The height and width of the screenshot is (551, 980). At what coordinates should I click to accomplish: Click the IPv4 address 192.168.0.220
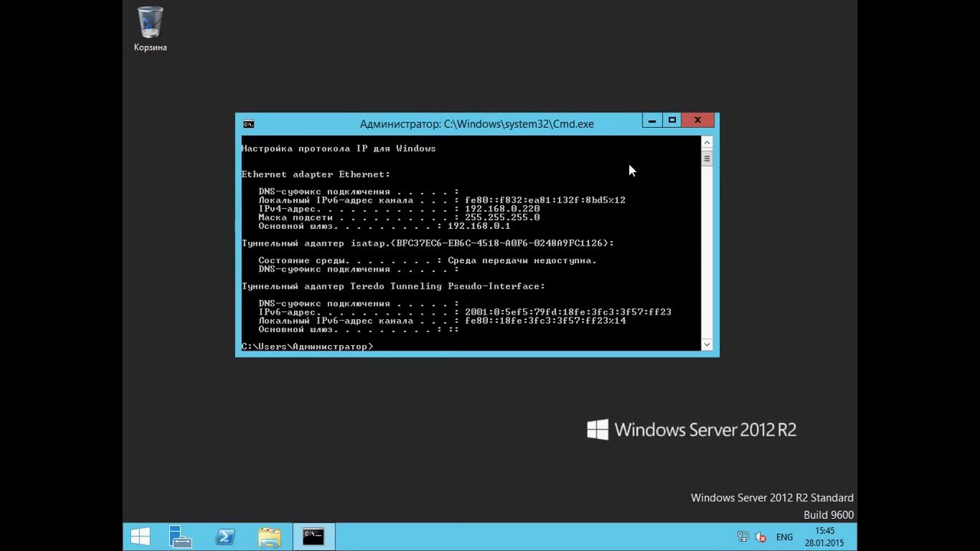502,209
